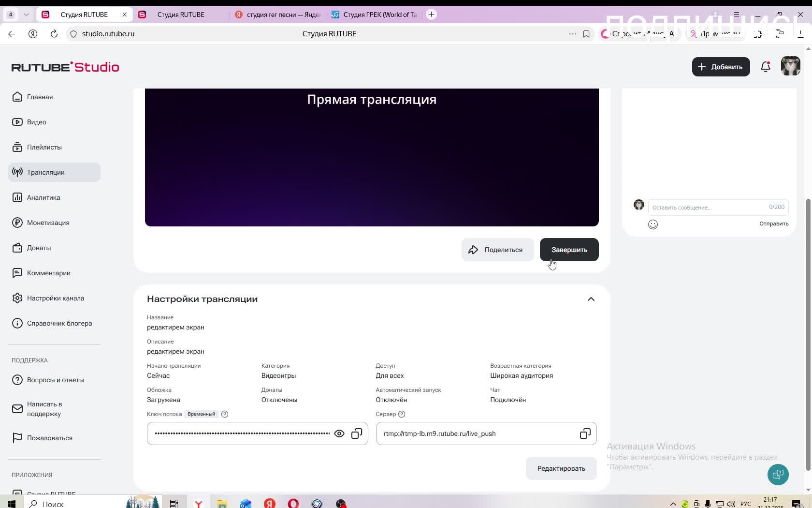Click the server help question icon
Viewport: 812px width, 508px height.
click(402, 414)
